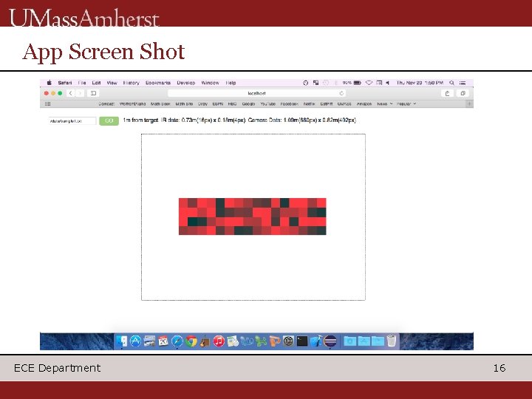Open Notification Center icon in menu bar

(463, 83)
